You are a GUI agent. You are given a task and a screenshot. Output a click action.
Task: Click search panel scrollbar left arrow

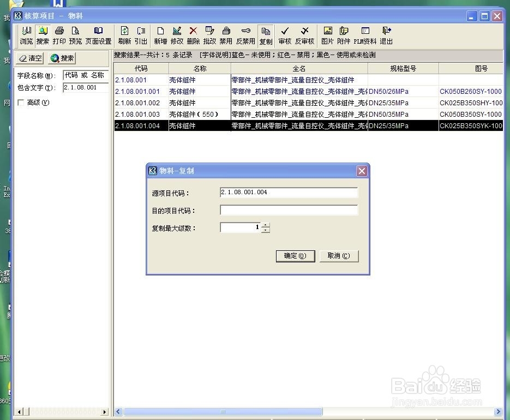[19, 412]
